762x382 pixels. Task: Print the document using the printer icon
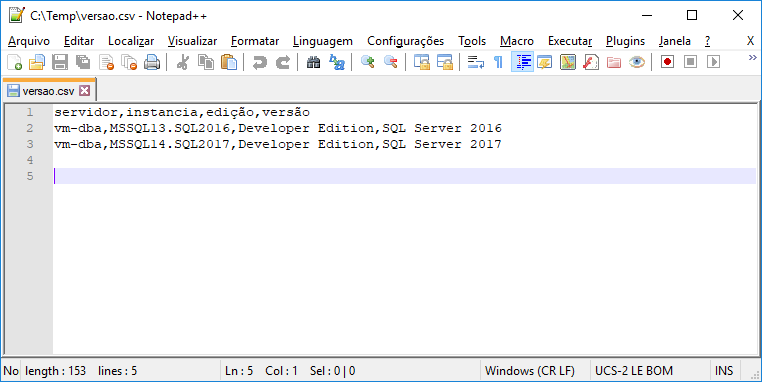point(152,62)
